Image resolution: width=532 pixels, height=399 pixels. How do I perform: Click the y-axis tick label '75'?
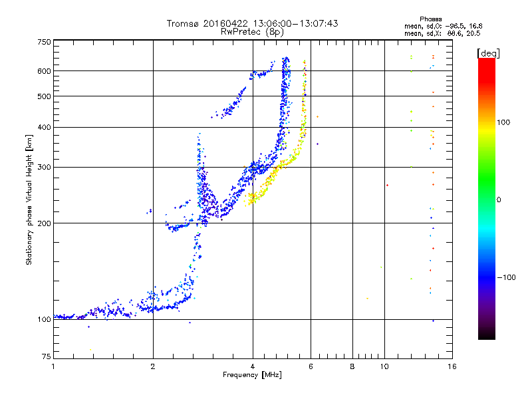46,356
